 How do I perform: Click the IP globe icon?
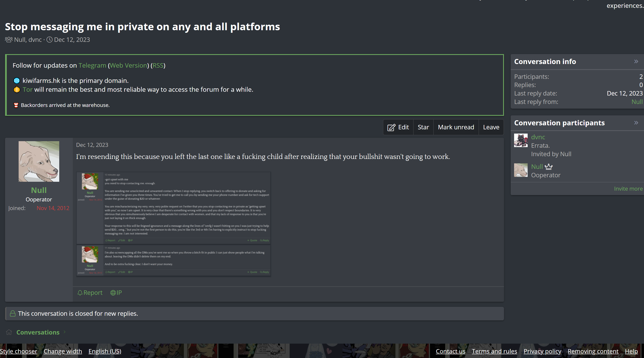click(x=113, y=292)
